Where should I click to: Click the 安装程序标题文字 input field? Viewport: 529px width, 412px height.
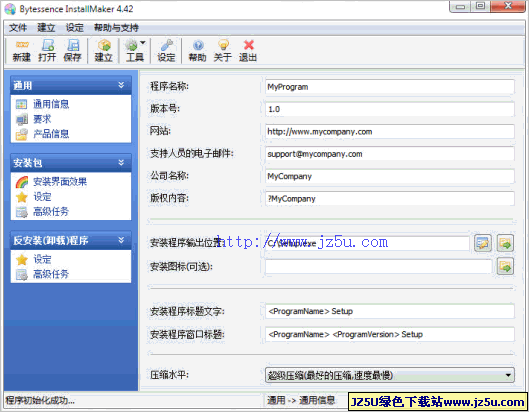390,311
